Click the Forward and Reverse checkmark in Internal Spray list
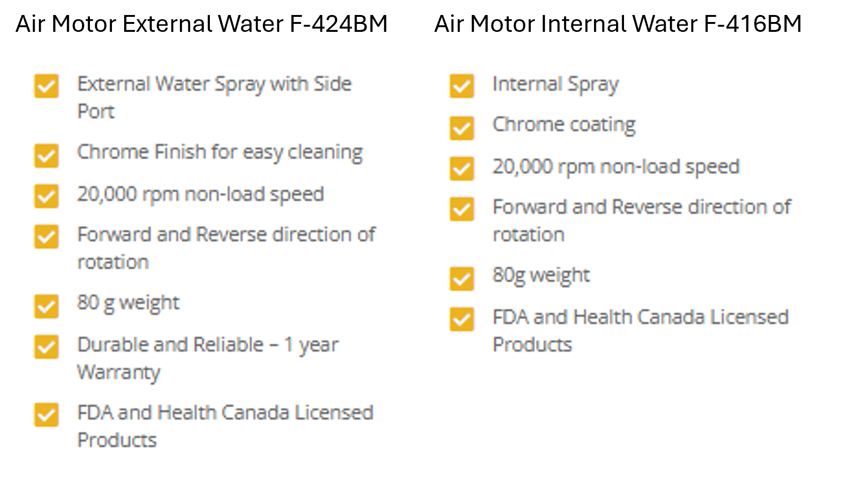 [x=461, y=209]
